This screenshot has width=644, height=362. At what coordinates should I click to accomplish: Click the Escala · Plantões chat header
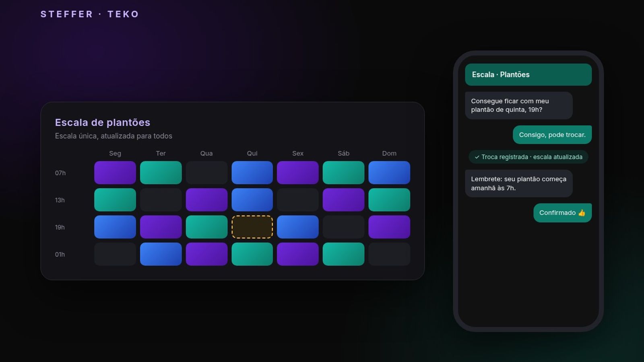528,74
